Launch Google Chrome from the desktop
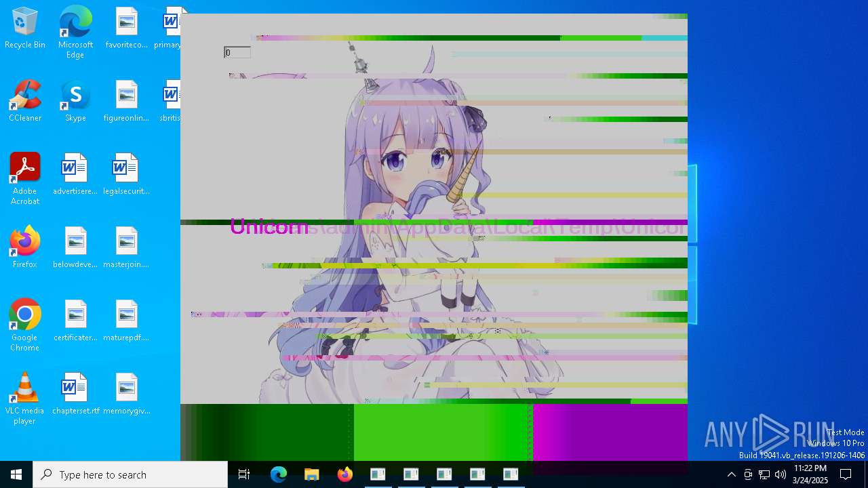868x488 pixels. click(x=25, y=325)
